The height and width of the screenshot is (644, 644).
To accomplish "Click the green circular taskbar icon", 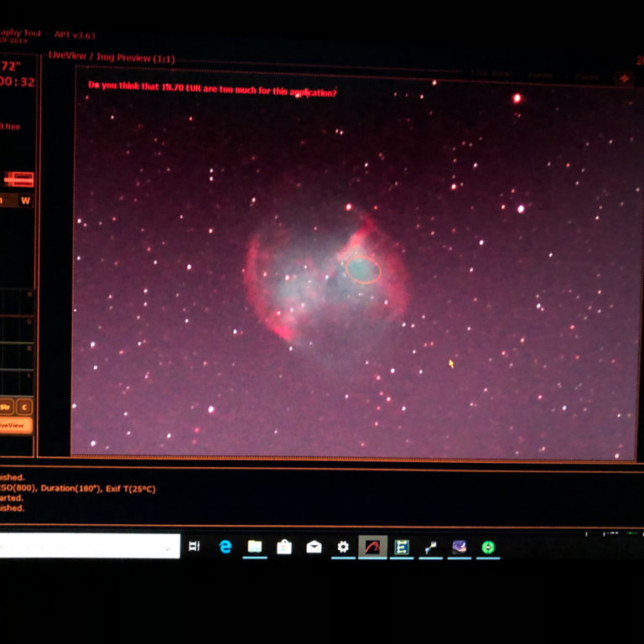I will (488, 547).
